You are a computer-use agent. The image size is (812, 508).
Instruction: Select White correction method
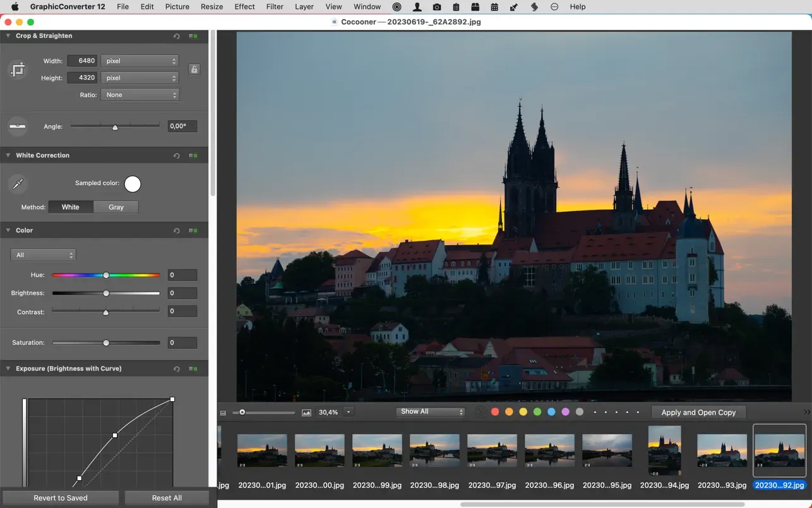point(71,207)
